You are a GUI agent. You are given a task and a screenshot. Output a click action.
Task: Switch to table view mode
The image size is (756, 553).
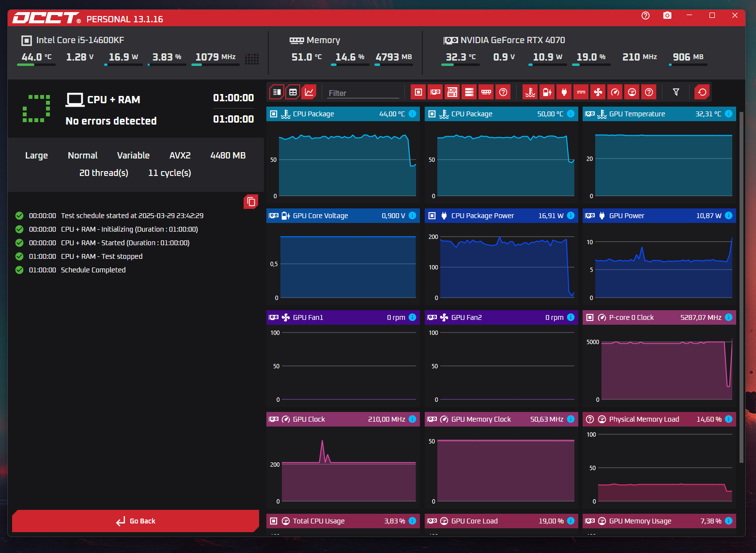(293, 92)
